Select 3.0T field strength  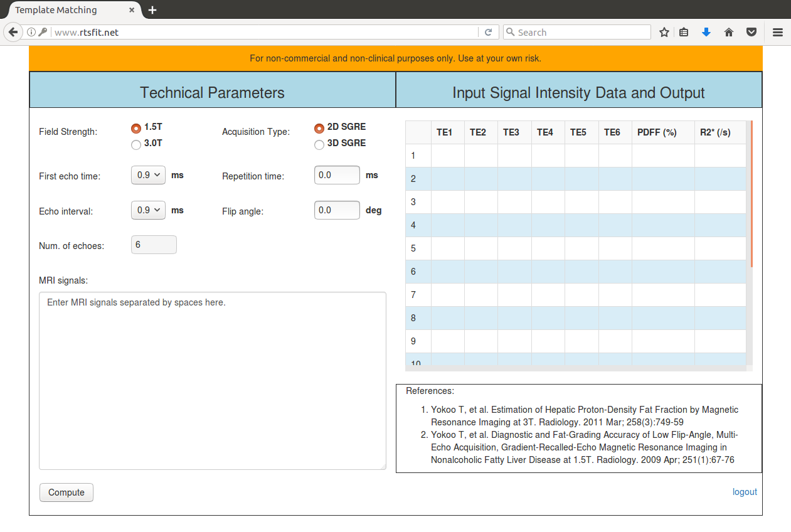[x=136, y=145]
